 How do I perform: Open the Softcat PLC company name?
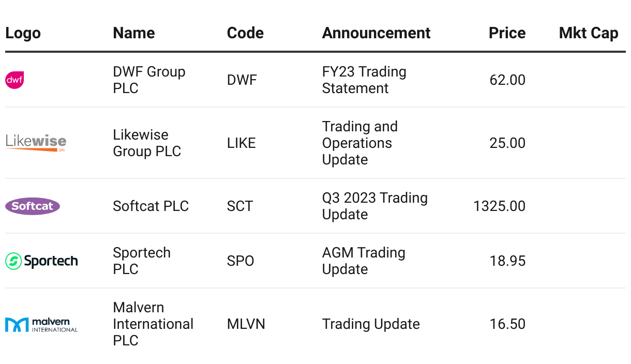[151, 206]
